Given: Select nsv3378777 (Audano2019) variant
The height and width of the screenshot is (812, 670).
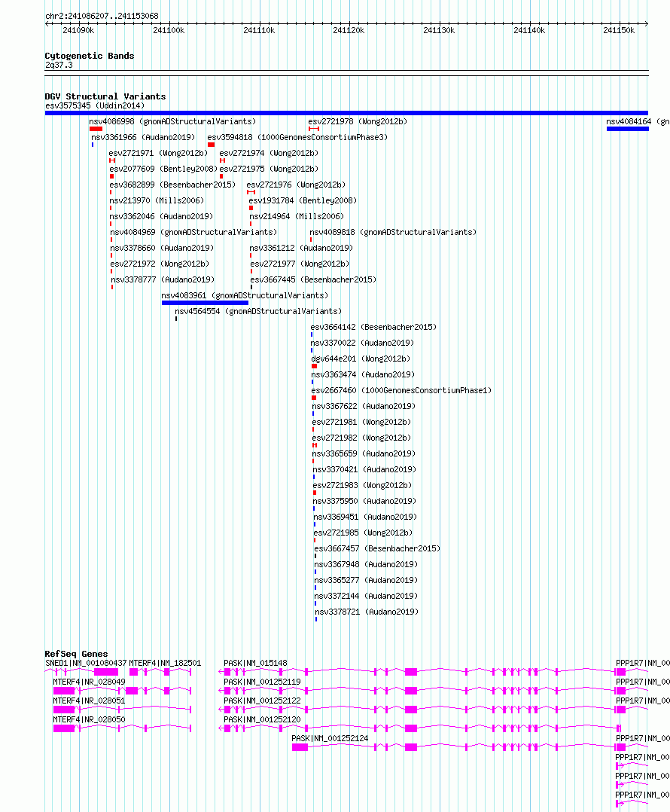Looking at the screenshot, I should click(x=163, y=279).
